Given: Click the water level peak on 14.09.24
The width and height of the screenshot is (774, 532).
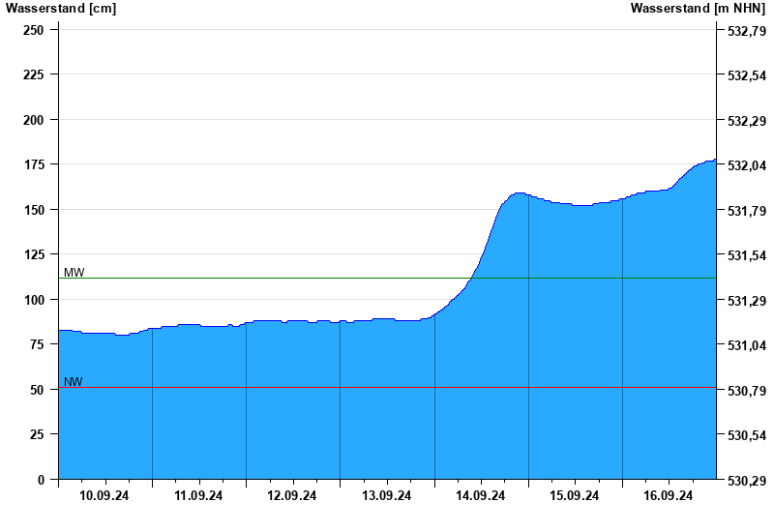Looking at the screenshot, I should tap(519, 192).
